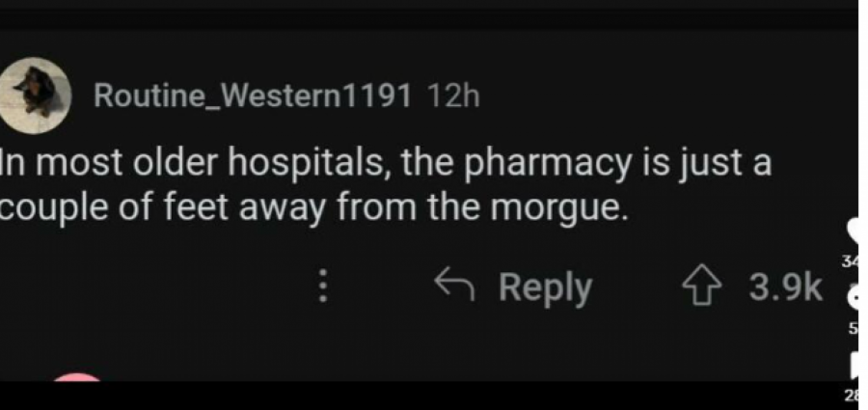Click the Reply text button

pyautogui.click(x=546, y=288)
